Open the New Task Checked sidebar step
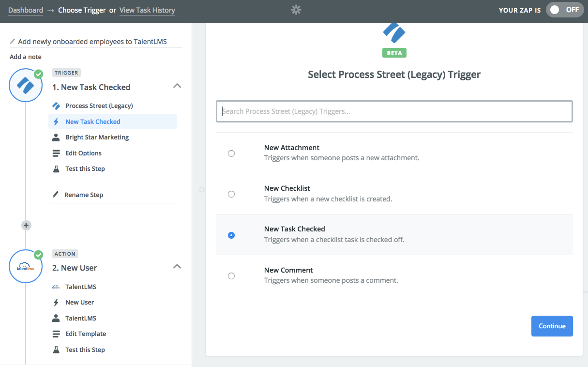 113,122
